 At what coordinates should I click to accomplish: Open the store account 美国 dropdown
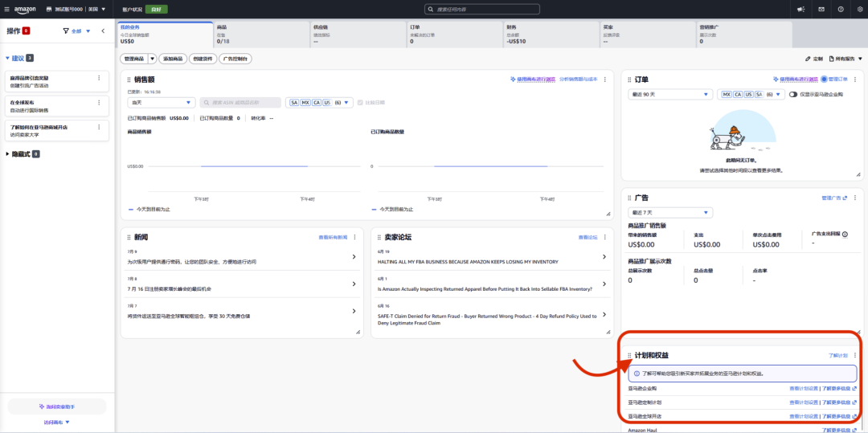coord(76,10)
